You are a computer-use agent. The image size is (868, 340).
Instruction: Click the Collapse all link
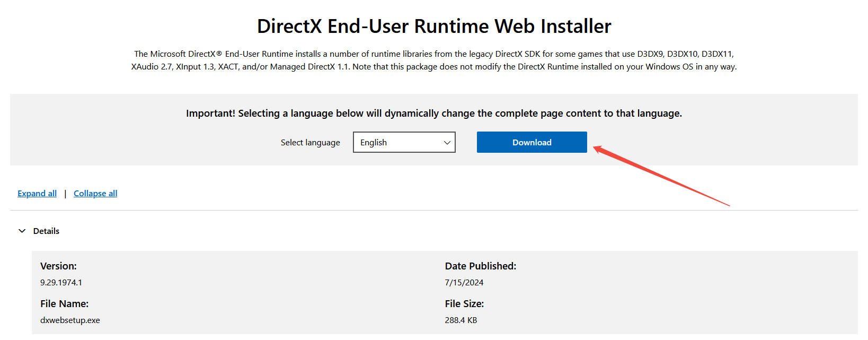[x=95, y=194]
